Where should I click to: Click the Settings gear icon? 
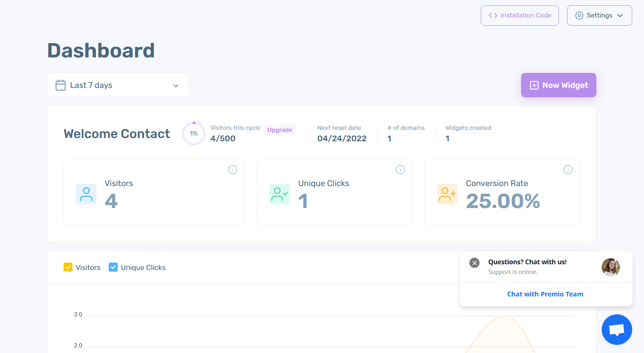coord(579,15)
